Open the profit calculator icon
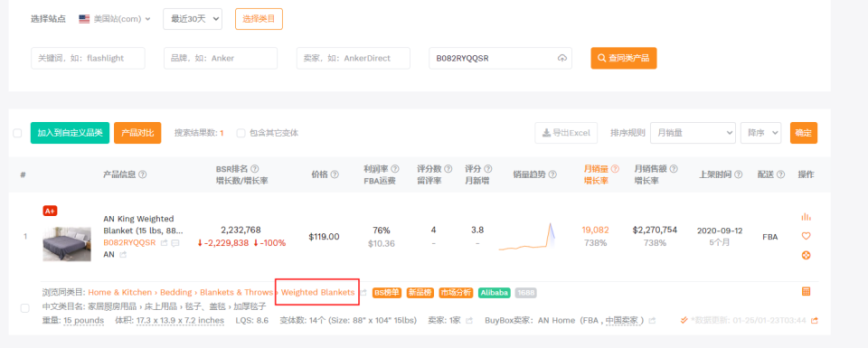The width and height of the screenshot is (868, 348). click(806, 291)
